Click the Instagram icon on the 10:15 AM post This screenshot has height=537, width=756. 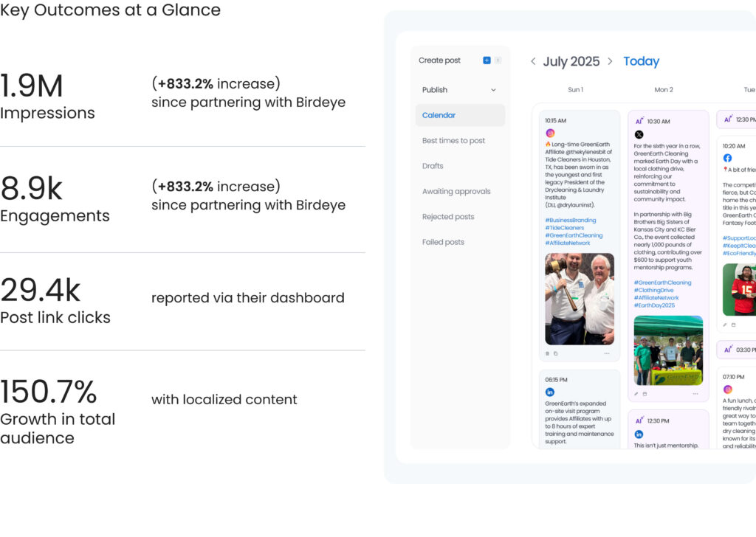click(550, 133)
